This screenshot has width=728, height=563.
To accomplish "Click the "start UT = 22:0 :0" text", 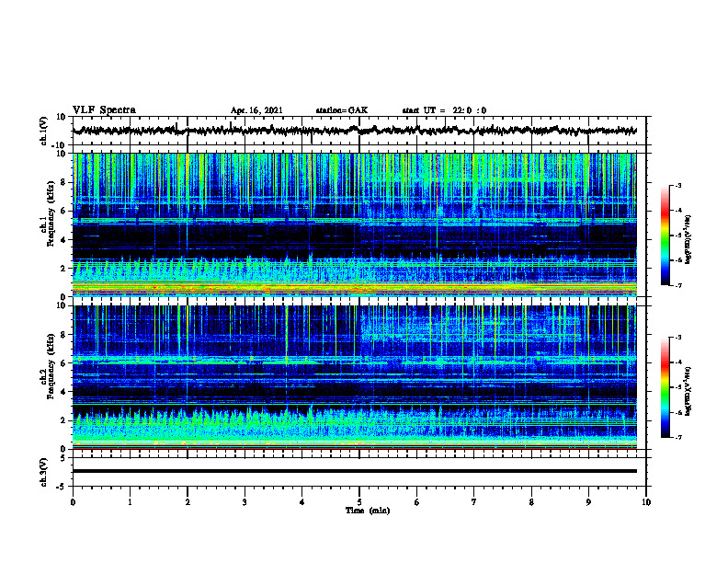I will point(444,110).
